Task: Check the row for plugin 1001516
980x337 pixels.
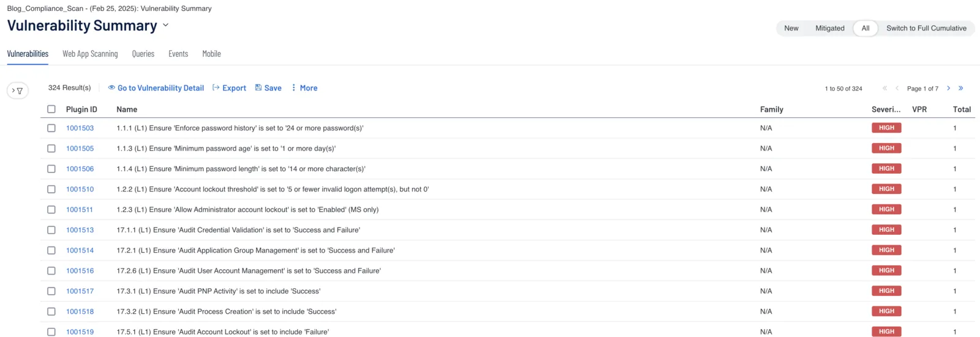Action: 51,270
